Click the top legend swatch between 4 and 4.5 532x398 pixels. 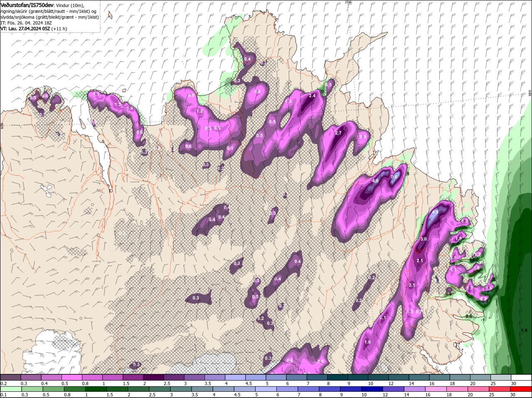coord(235,377)
